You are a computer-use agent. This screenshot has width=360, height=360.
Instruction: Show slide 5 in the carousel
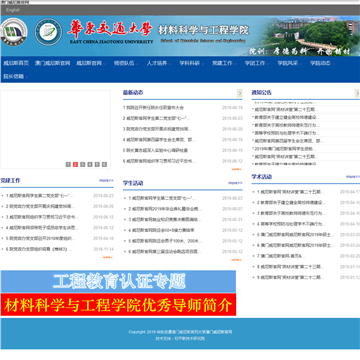[97, 164]
